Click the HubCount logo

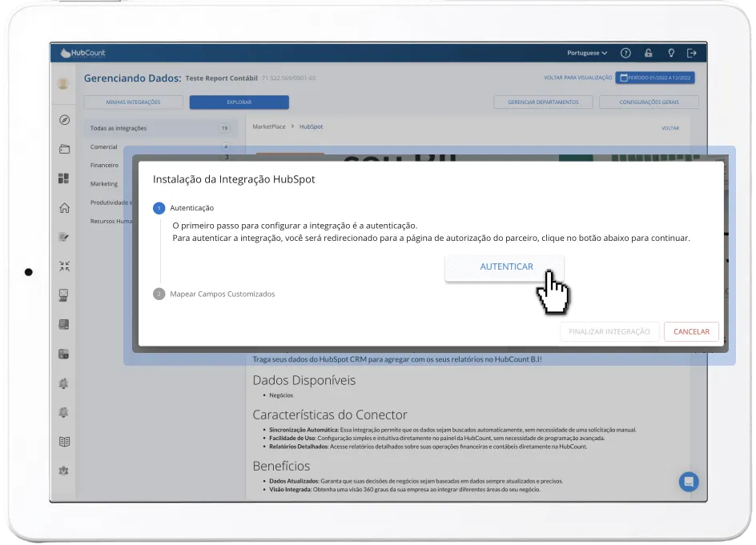pyautogui.click(x=83, y=53)
